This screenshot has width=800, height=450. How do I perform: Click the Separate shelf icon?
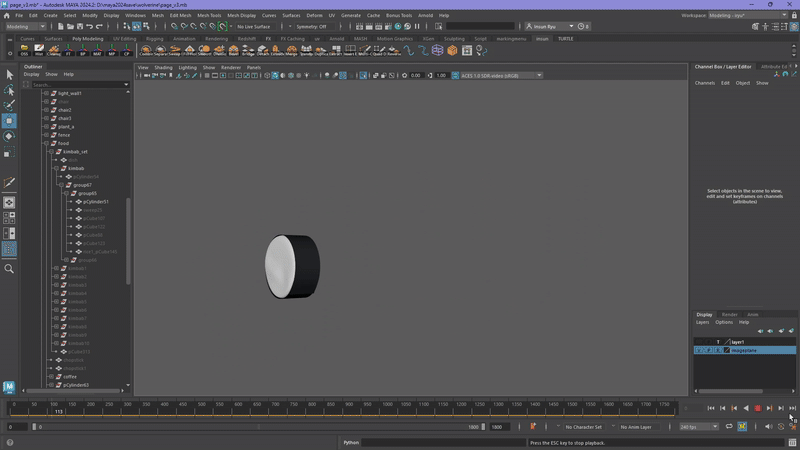(x=161, y=50)
